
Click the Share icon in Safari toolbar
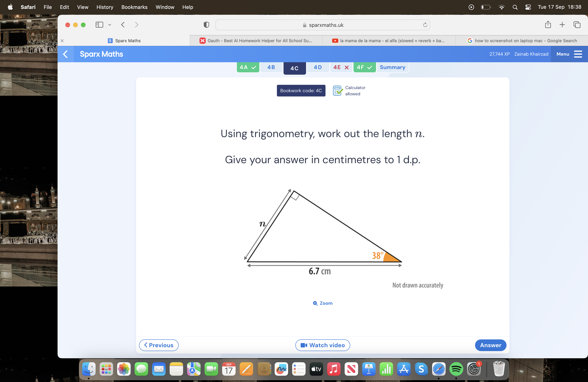(x=548, y=25)
